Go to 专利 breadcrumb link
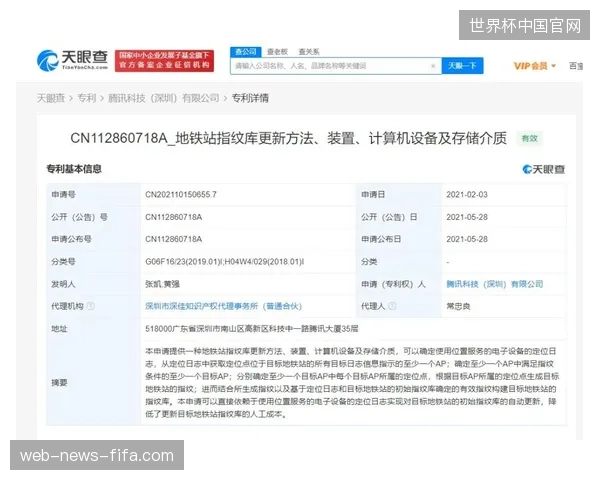 [x=86, y=98]
